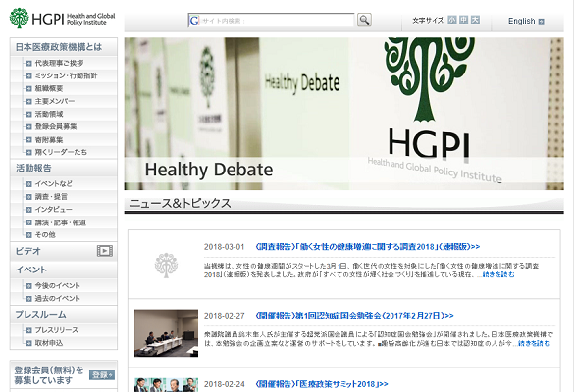This screenshot has width=574, height=392.
Task: Click the Healthy Debate banner image
Action: coord(343,114)
